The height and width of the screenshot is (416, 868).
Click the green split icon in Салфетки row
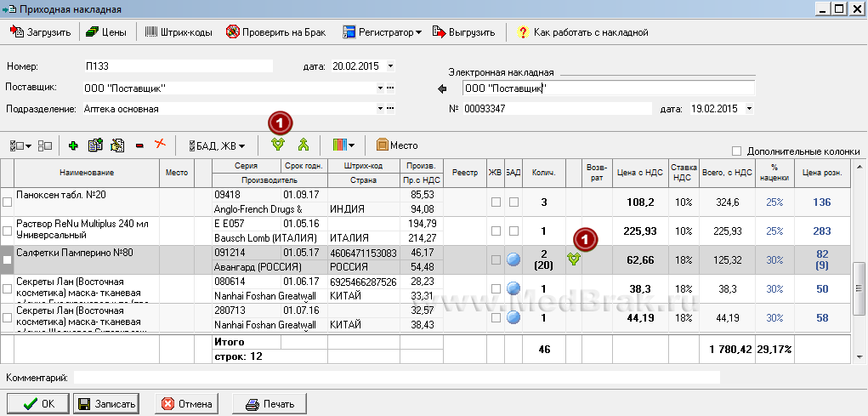click(574, 259)
